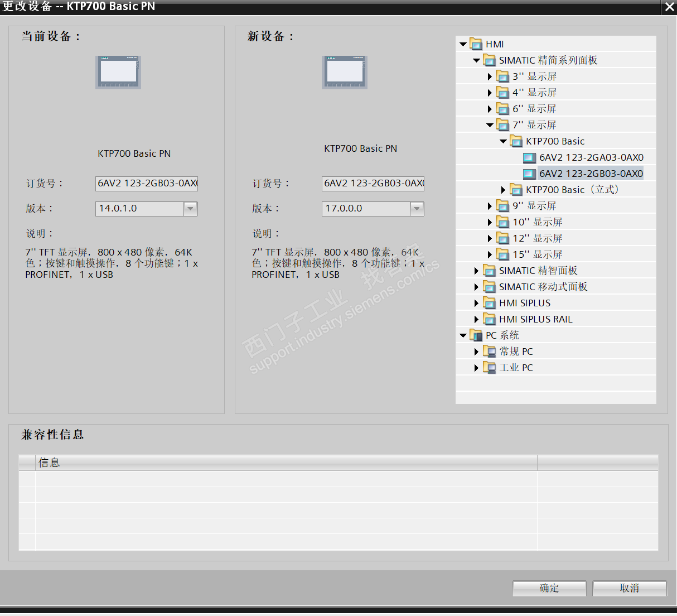Click the HMI root folder icon
The image size is (677, 616).
pyautogui.click(x=476, y=44)
